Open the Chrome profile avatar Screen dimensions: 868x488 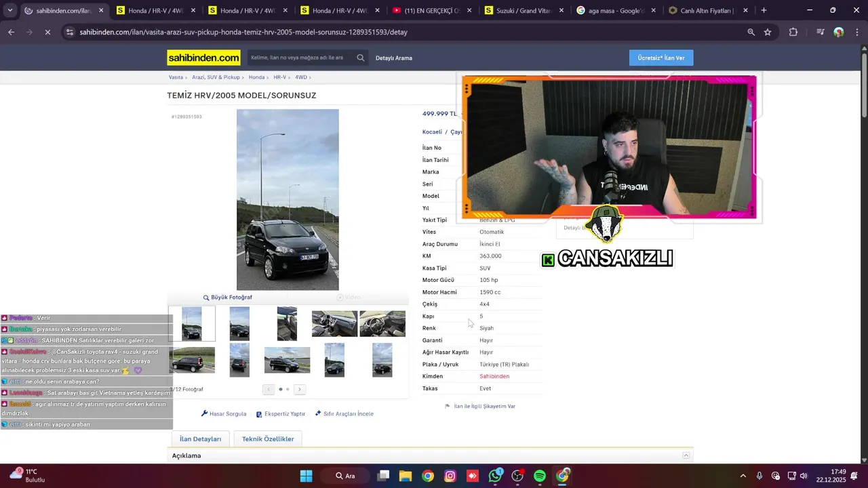click(x=839, y=32)
